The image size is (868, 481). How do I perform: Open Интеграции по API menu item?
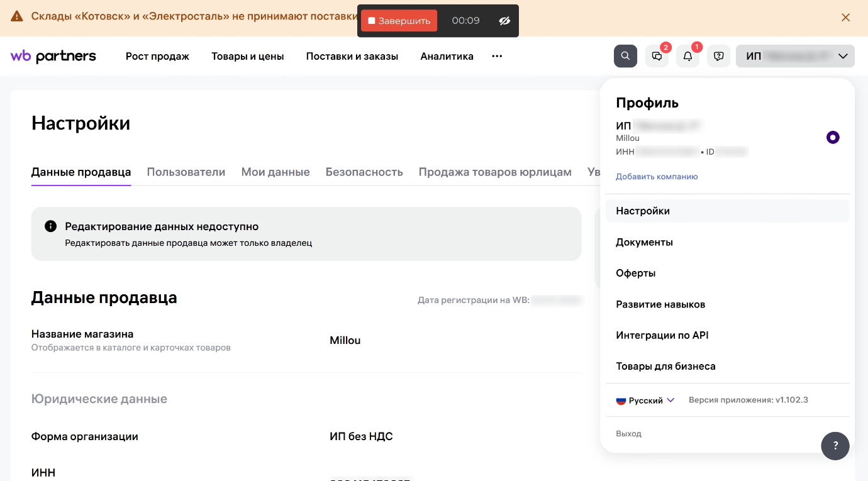[727, 335]
